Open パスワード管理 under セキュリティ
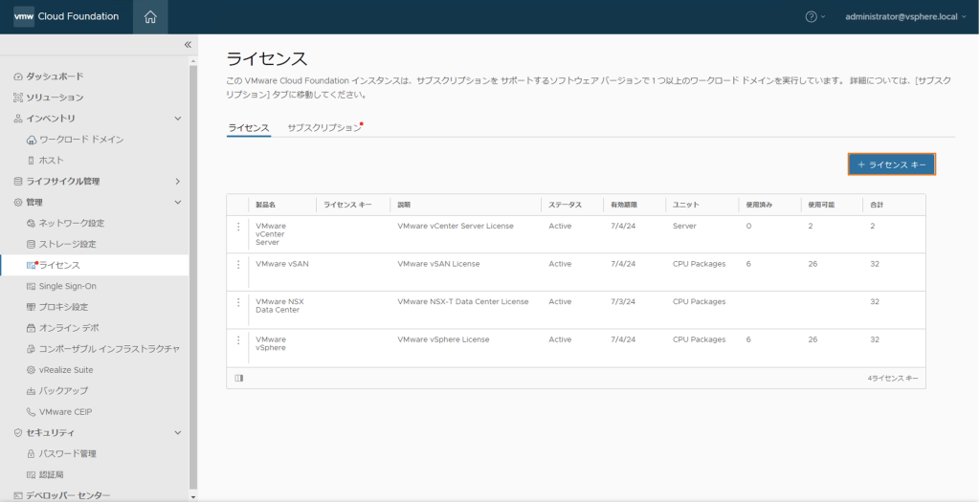Viewport: 980px width, 502px height. [67, 453]
